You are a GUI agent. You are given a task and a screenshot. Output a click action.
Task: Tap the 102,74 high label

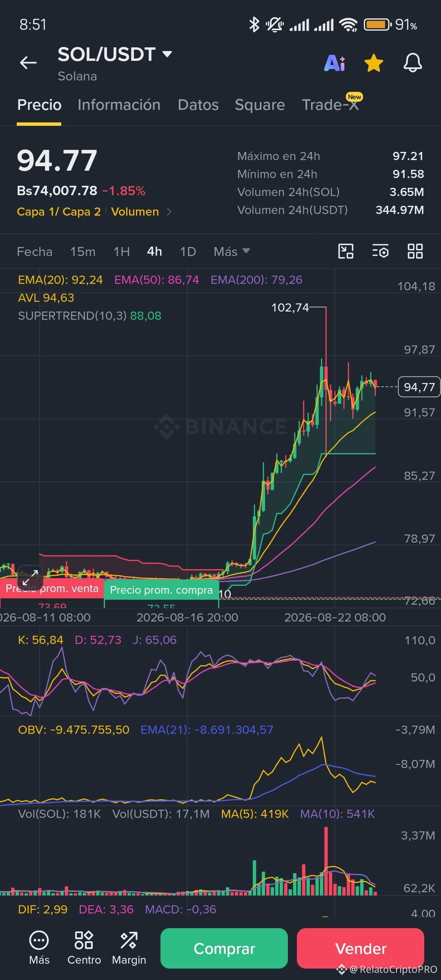290,307
